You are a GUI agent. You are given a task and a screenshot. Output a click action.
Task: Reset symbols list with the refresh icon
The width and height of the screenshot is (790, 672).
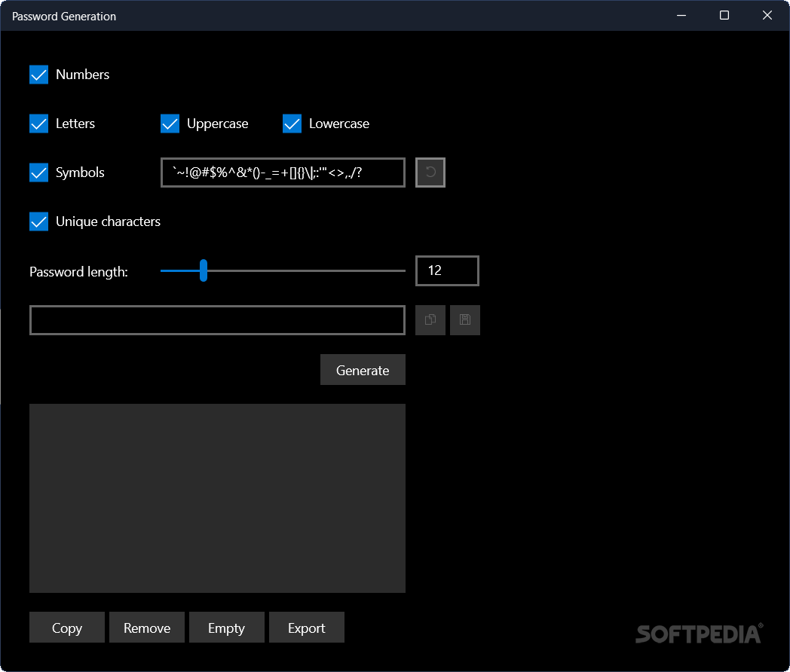pyautogui.click(x=430, y=173)
